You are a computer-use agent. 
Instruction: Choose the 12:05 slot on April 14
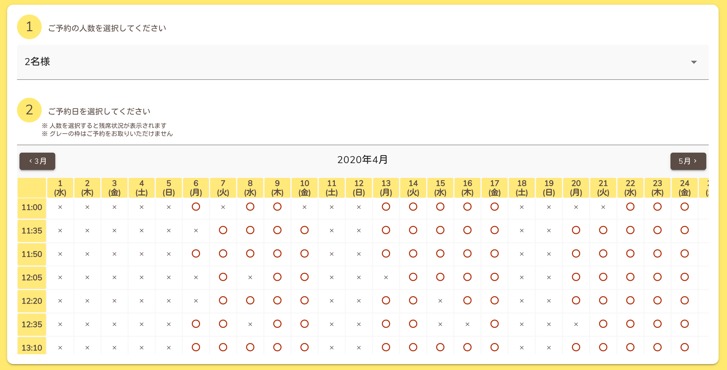pos(413,277)
